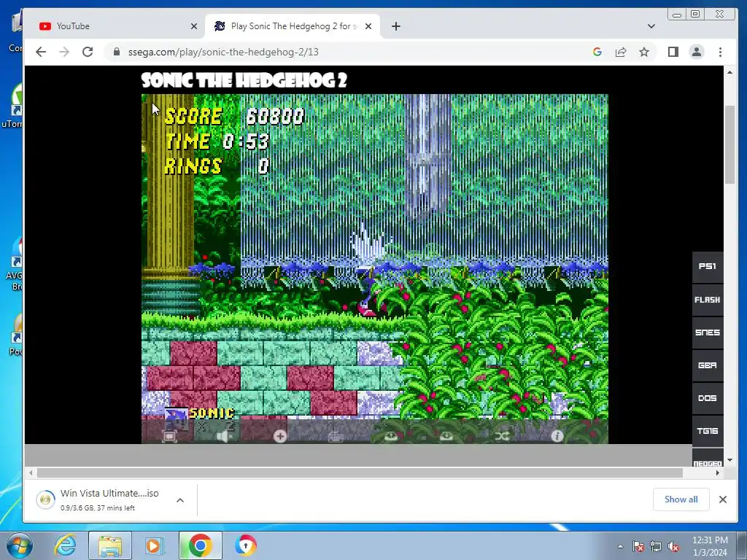Click the shuffle random game icon
Screen dimensions: 747x560
[502, 436]
